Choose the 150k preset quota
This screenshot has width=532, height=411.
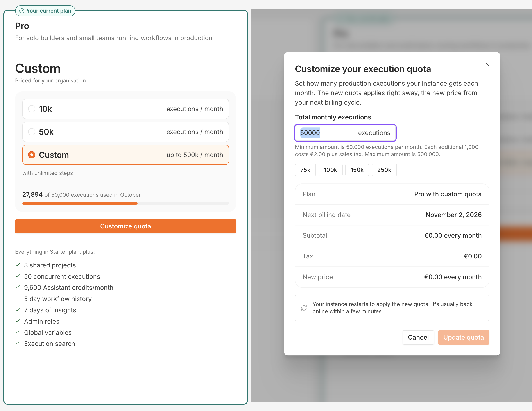coord(357,170)
